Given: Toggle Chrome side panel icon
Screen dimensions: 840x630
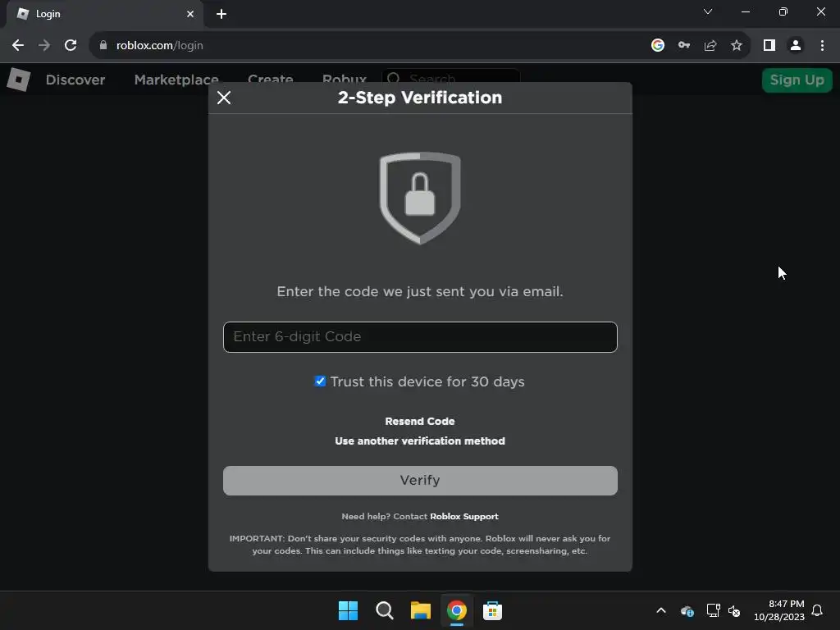Looking at the screenshot, I should coord(769,46).
